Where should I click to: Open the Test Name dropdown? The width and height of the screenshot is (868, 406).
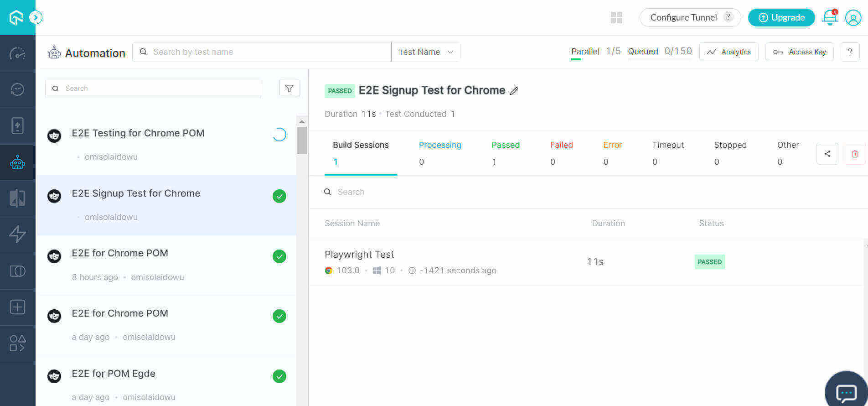pos(425,52)
